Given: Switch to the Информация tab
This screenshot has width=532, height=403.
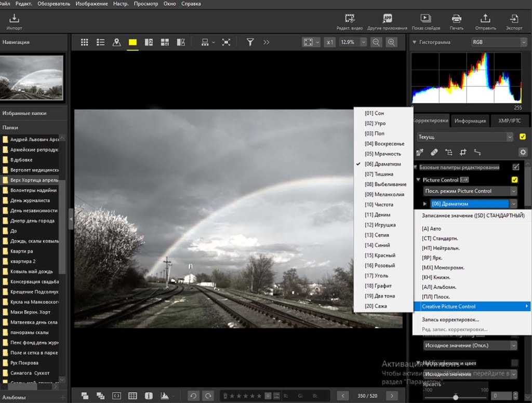Looking at the screenshot, I should click(x=469, y=120).
